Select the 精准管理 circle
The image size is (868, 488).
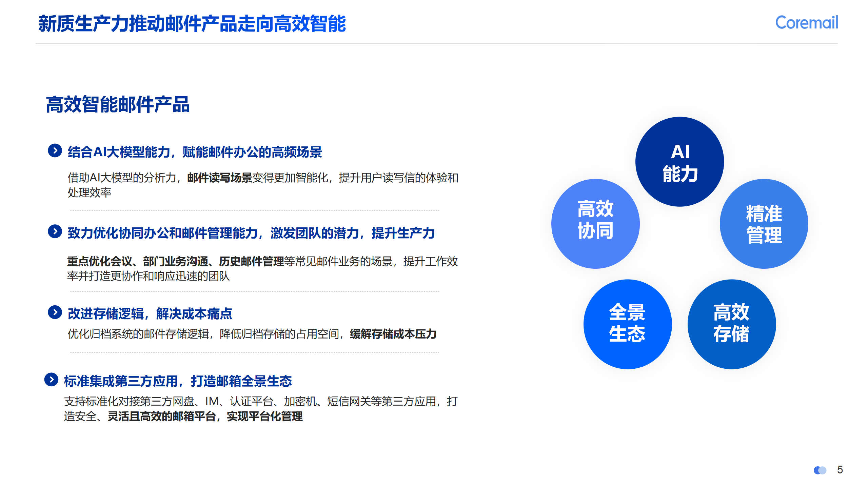(764, 224)
